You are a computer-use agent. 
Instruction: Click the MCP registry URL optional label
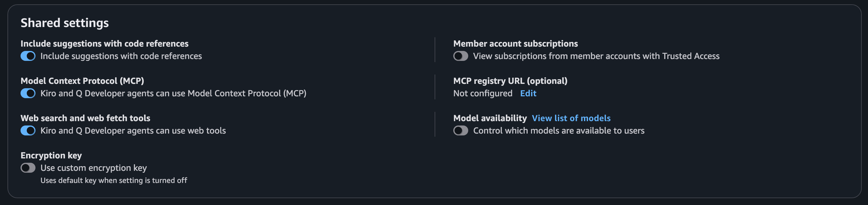coord(510,81)
